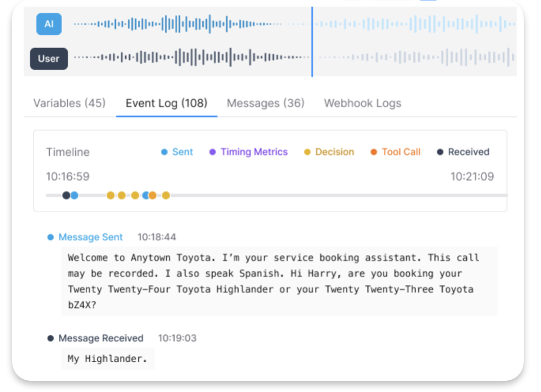
Task: Switch to the Variables (45) tab
Action: 69,103
